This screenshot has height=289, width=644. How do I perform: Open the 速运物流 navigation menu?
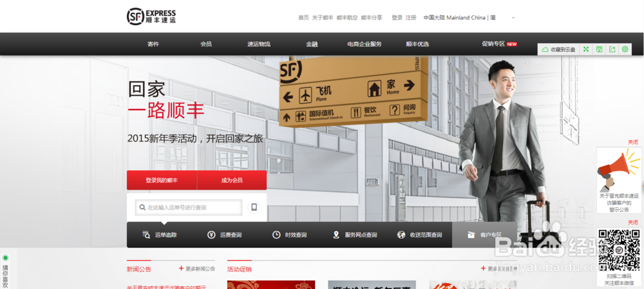259,44
